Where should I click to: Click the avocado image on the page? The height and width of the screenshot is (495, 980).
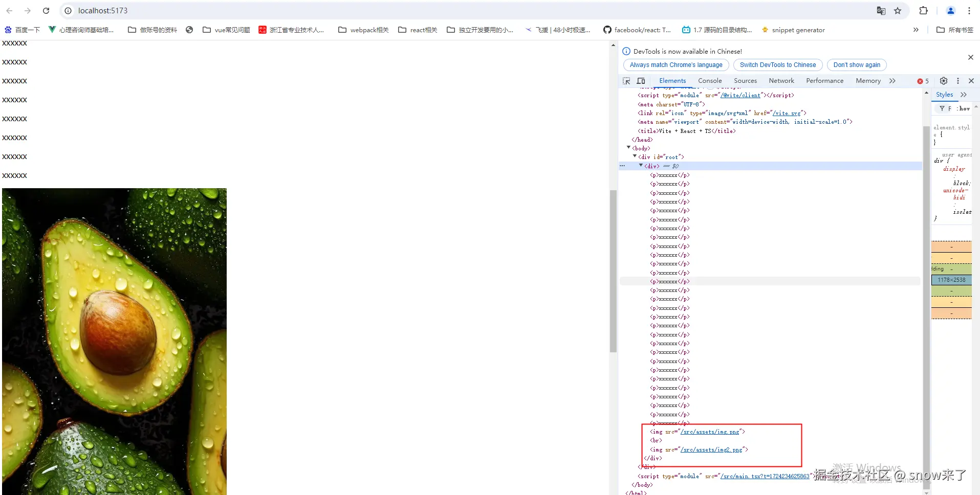click(114, 341)
